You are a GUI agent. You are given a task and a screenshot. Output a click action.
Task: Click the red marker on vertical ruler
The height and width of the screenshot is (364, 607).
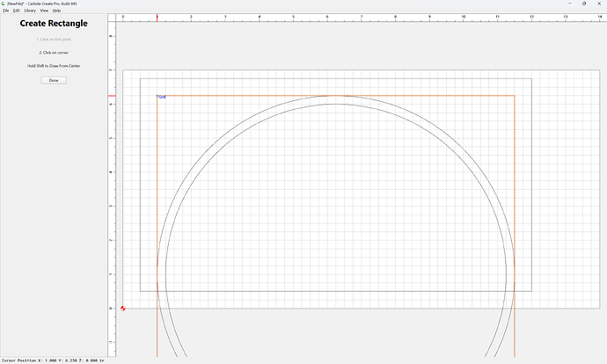point(112,96)
